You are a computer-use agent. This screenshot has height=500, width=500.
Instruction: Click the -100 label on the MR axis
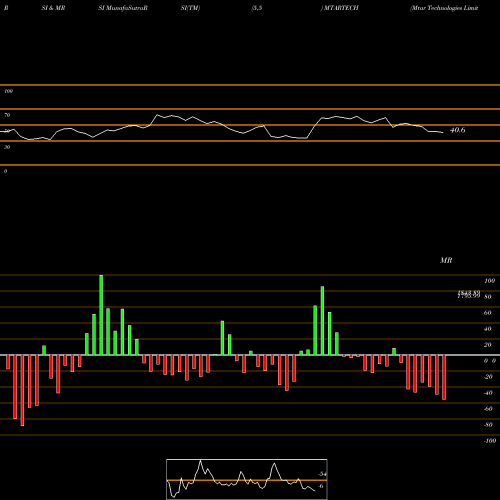tap(490, 441)
